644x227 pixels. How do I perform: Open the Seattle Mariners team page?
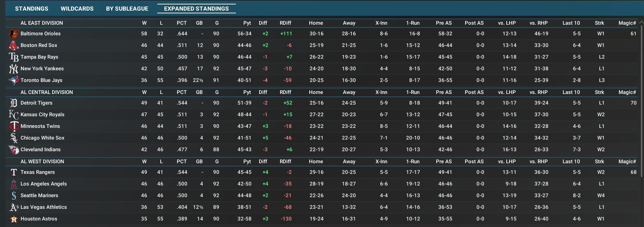[39, 195]
